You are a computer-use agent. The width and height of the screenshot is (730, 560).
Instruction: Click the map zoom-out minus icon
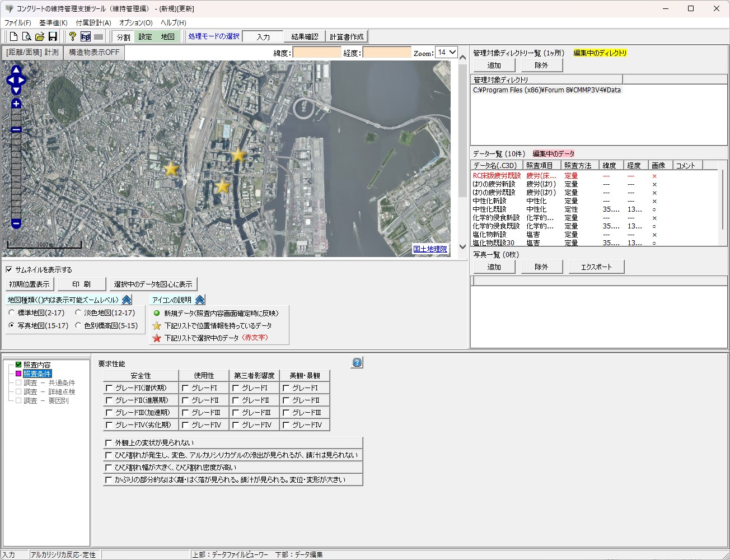point(16,224)
